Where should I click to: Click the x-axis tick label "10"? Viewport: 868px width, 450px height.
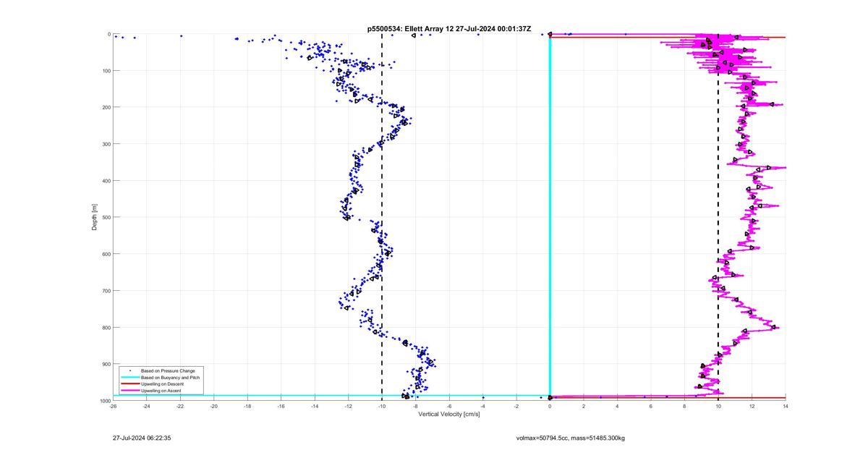click(x=718, y=406)
